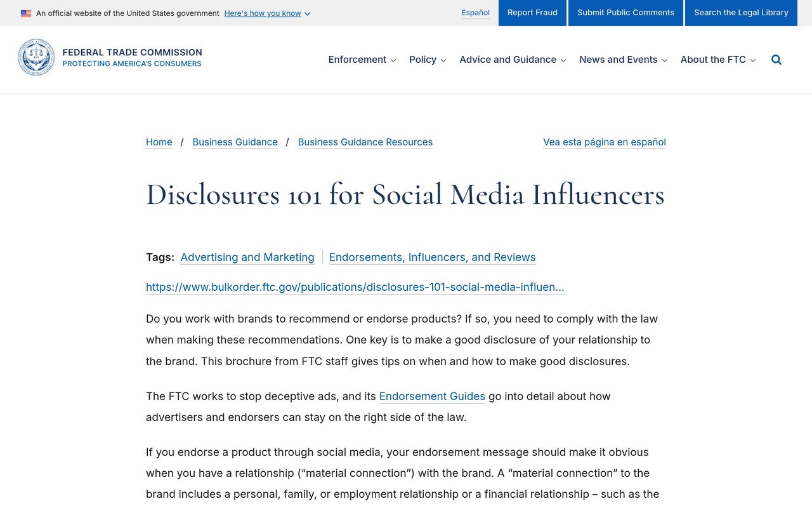Screen dimensions: 812x508
Task: Open Business Guidance breadcrumb link
Action: coord(235,142)
